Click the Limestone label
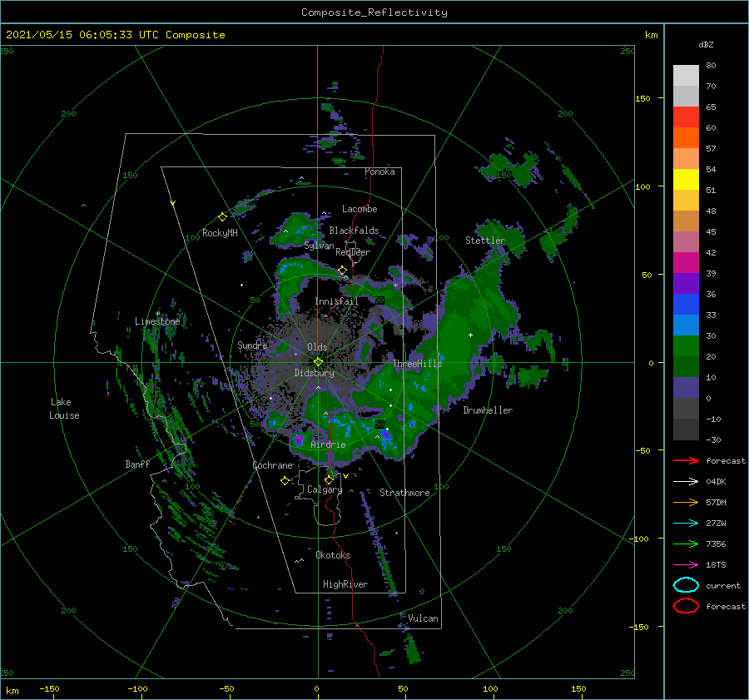The width and height of the screenshot is (749, 700). pos(157,321)
